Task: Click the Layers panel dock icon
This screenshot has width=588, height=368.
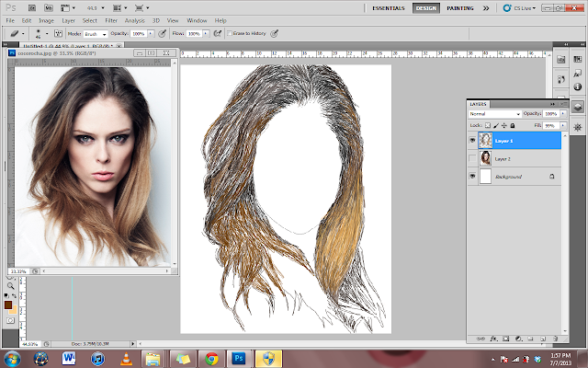Action: 578,106
